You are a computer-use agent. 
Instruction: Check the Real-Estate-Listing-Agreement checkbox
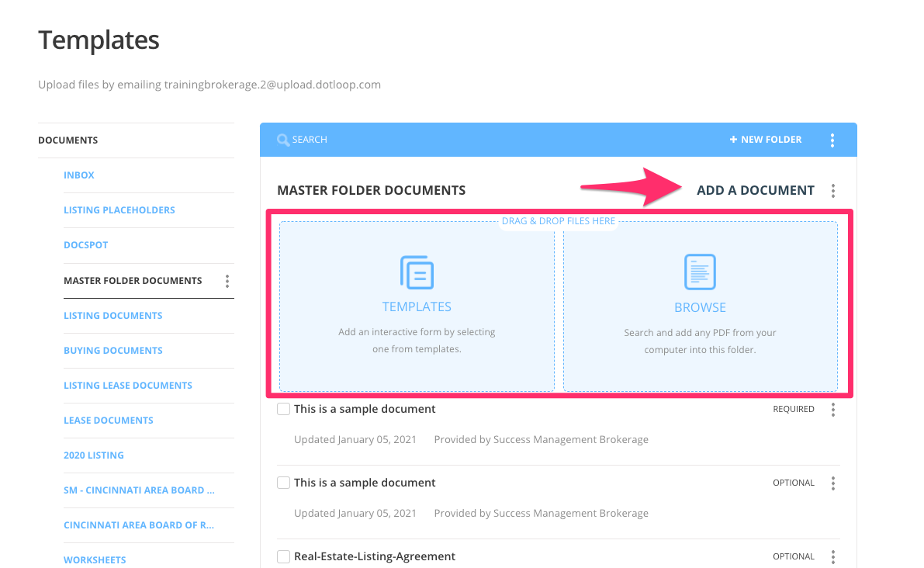click(283, 556)
